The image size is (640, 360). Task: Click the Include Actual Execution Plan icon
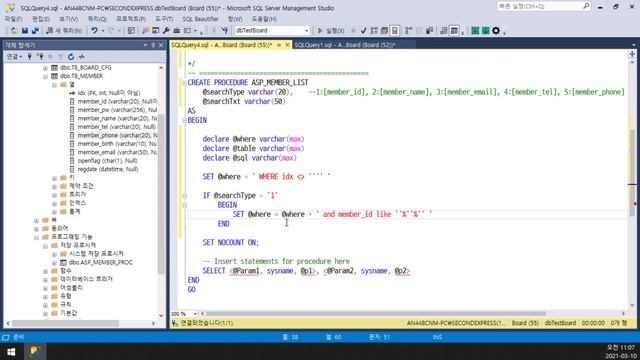pos(409,31)
